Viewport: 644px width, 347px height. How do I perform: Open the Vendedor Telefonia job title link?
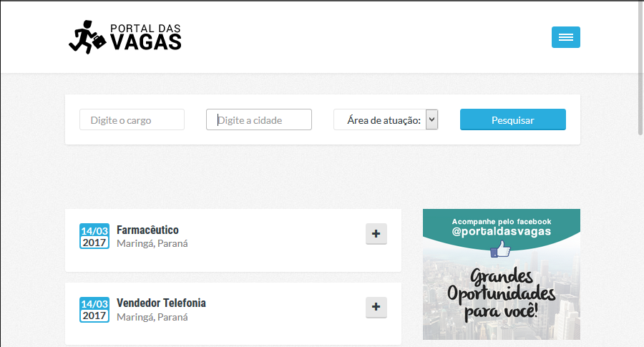(161, 303)
